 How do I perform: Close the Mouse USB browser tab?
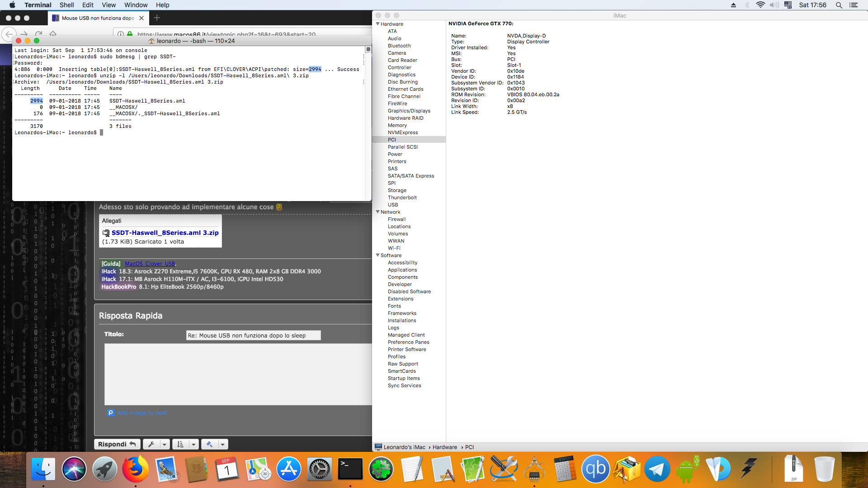[x=142, y=18]
